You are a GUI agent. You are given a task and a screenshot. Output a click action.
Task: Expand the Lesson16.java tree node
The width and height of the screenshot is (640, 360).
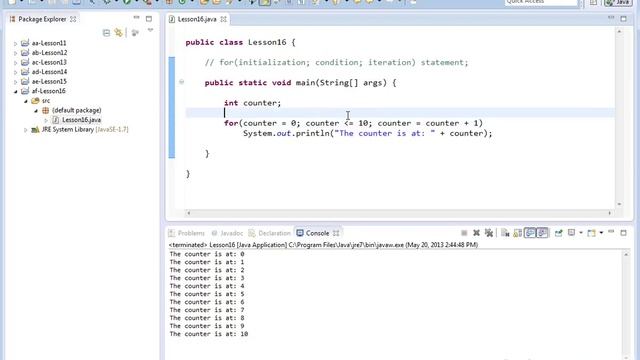(x=46, y=120)
